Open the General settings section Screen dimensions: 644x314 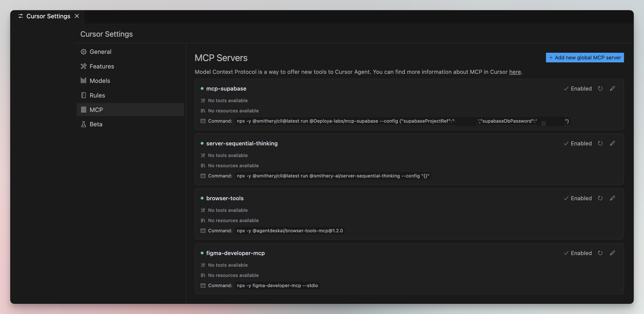pos(100,52)
